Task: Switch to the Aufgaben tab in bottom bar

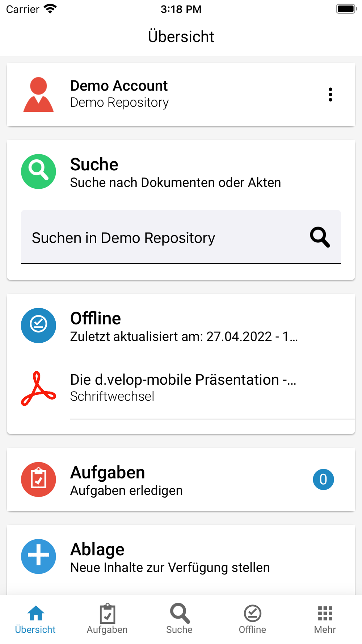Action: click(107, 619)
